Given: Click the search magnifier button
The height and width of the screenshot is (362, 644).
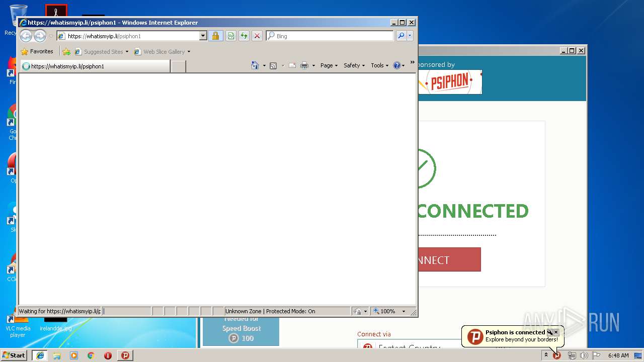Looking at the screenshot, I should 401,36.
